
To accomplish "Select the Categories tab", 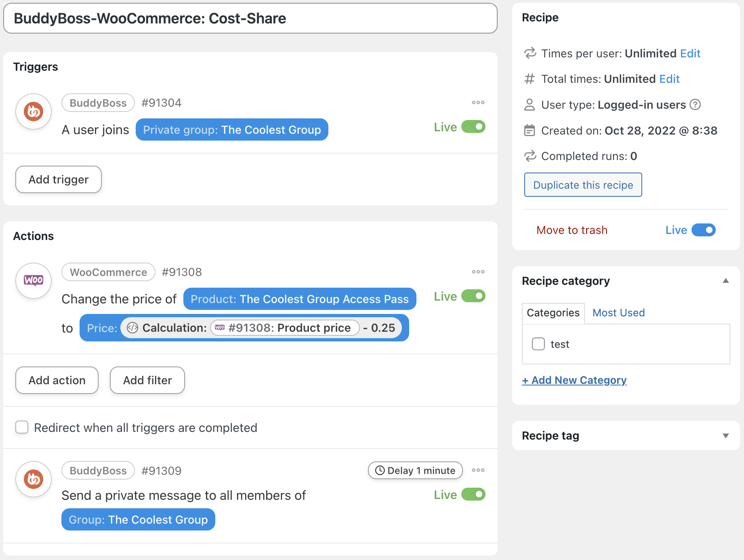I will coord(553,313).
